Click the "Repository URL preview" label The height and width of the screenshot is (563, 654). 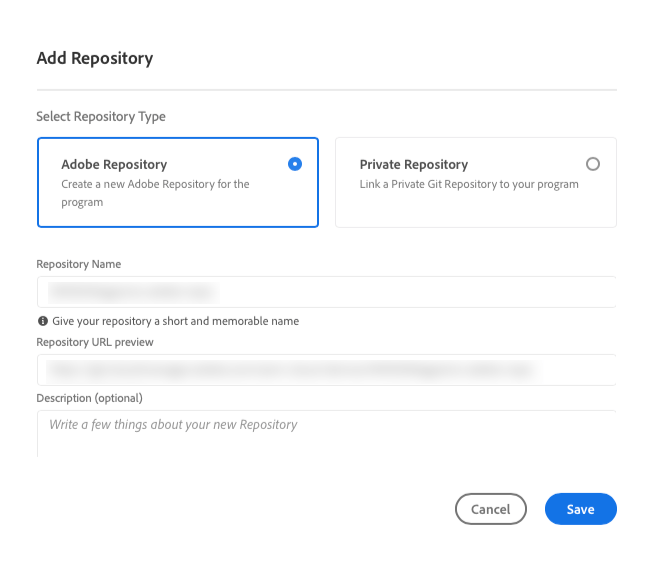(x=95, y=342)
